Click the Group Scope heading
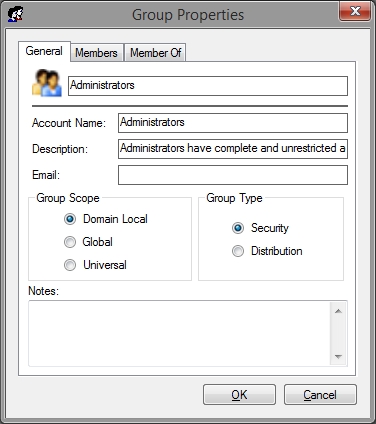This screenshot has width=376, height=424. tap(68, 198)
